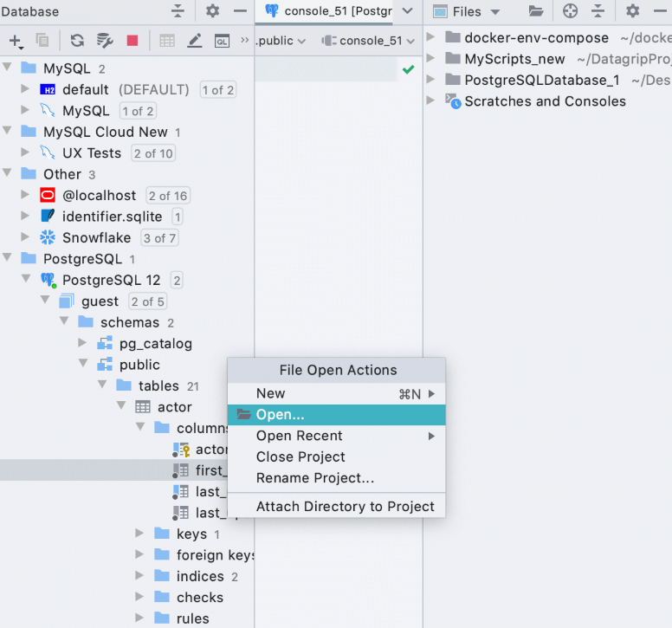Click the Edit source pencil icon
672x628 pixels.
(x=195, y=41)
